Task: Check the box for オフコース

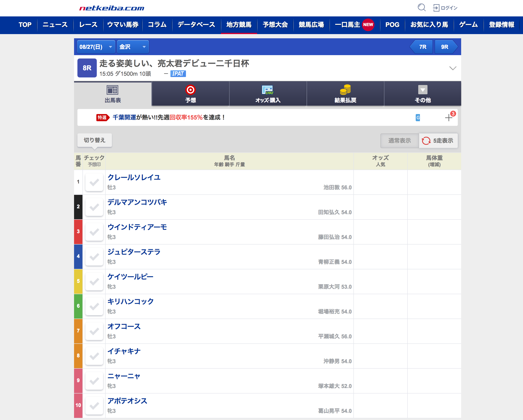Action: [94, 331]
